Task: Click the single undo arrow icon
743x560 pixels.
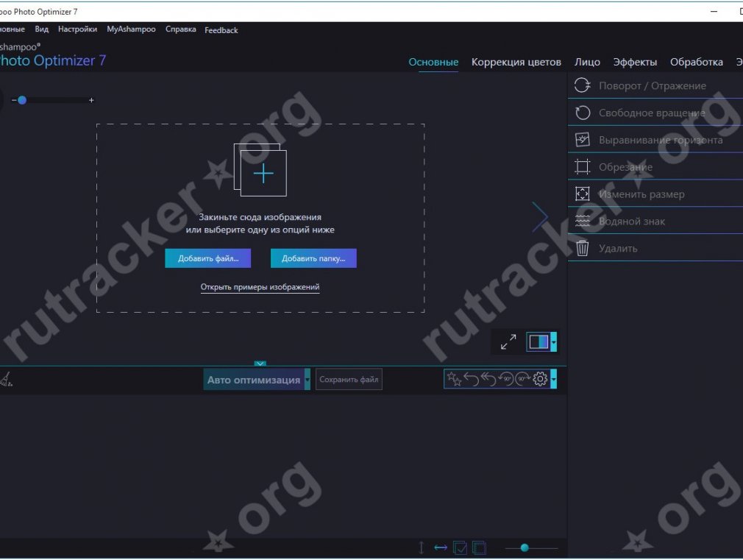Action: pos(471,379)
